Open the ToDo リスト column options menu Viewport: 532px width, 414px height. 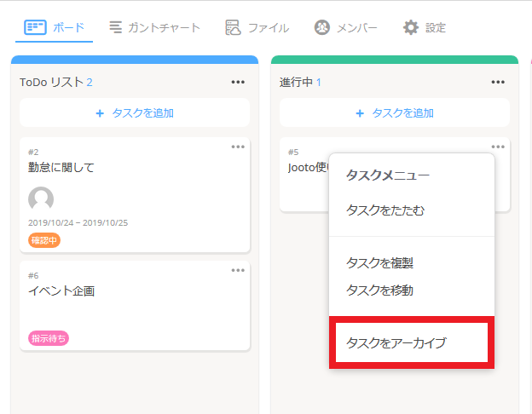[x=238, y=82]
